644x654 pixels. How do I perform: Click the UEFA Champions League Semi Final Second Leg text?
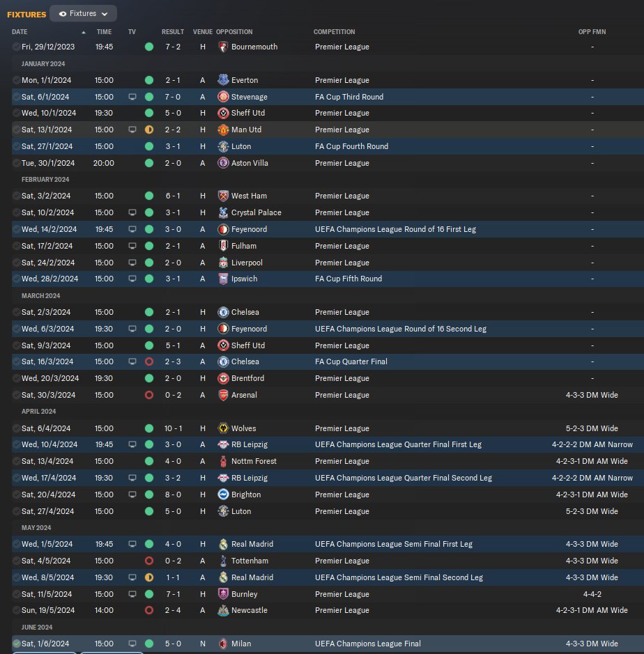pyautogui.click(x=399, y=577)
